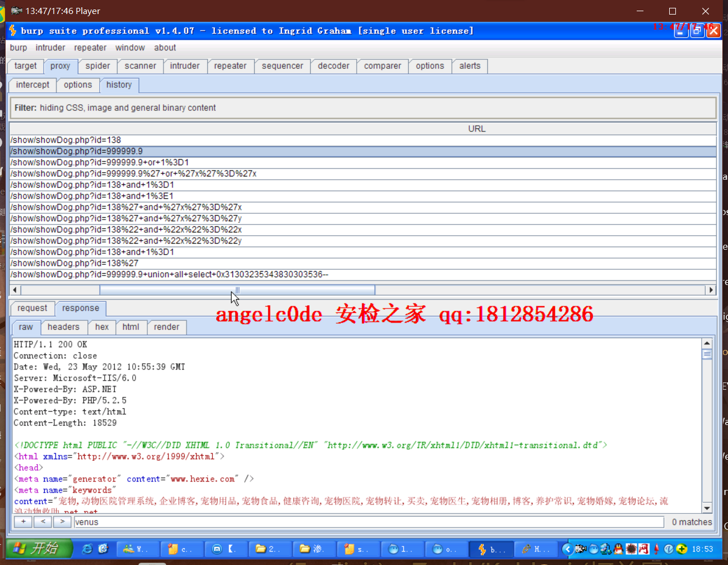Click response pane scroll down arrow
This screenshot has width=728, height=565.
tap(707, 508)
